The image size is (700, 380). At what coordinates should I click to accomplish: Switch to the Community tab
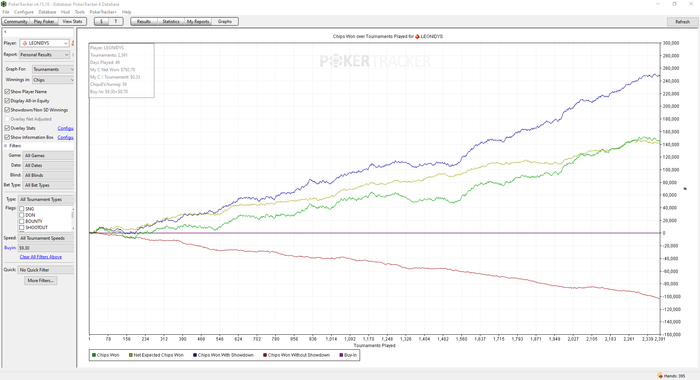point(16,21)
